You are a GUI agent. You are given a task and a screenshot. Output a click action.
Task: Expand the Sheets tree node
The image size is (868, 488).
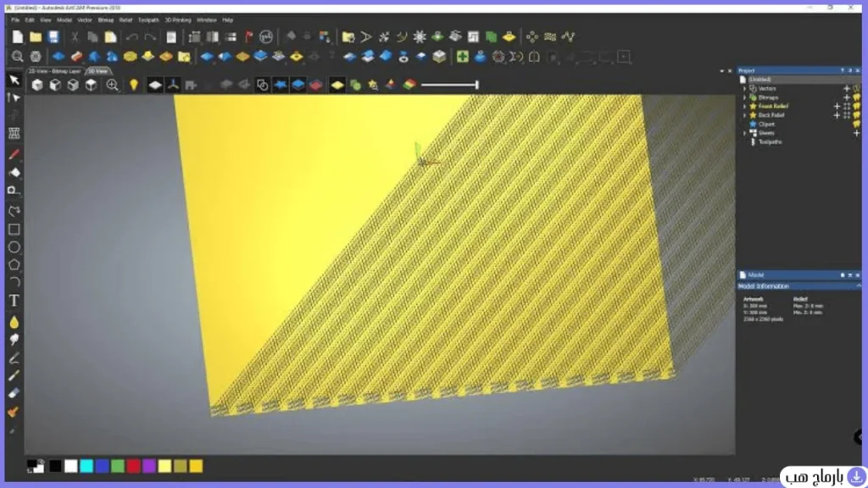[744, 133]
